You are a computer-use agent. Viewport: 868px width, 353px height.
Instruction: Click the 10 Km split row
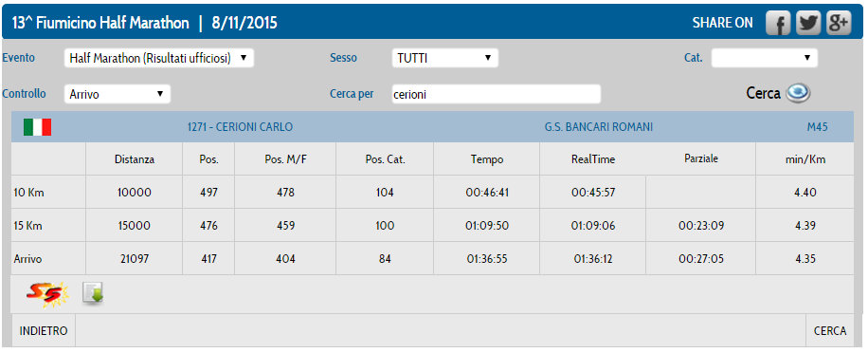tap(432, 193)
